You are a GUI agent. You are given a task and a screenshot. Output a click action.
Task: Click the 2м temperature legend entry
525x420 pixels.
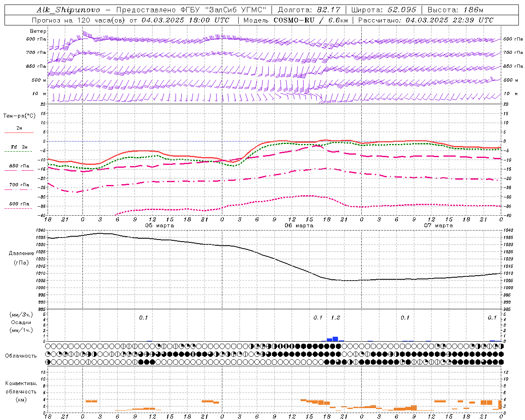pos(19,128)
